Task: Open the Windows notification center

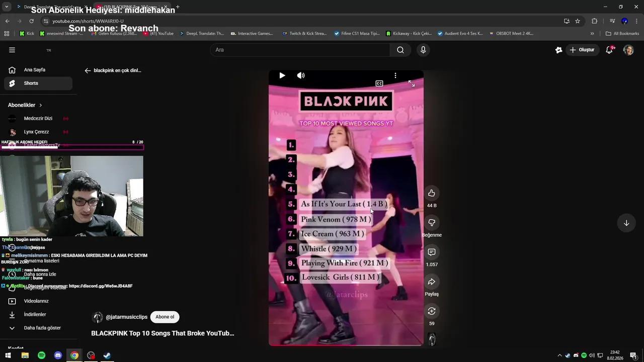Action: (x=633, y=355)
